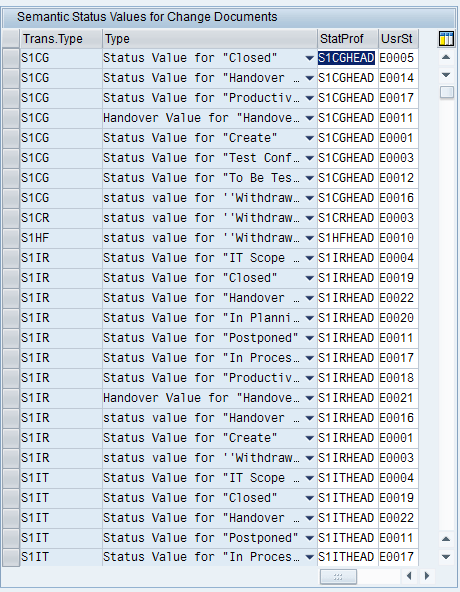Screen dimensions: 460x592
Task: Click the page up arrow near bottom of scrollbar
Action: [x=446, y=539]
